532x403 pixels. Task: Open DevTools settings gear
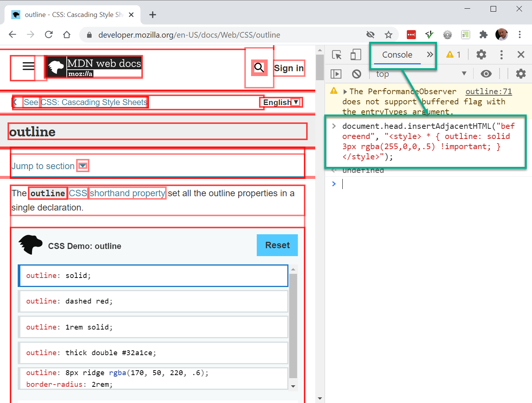pos(481,55)
